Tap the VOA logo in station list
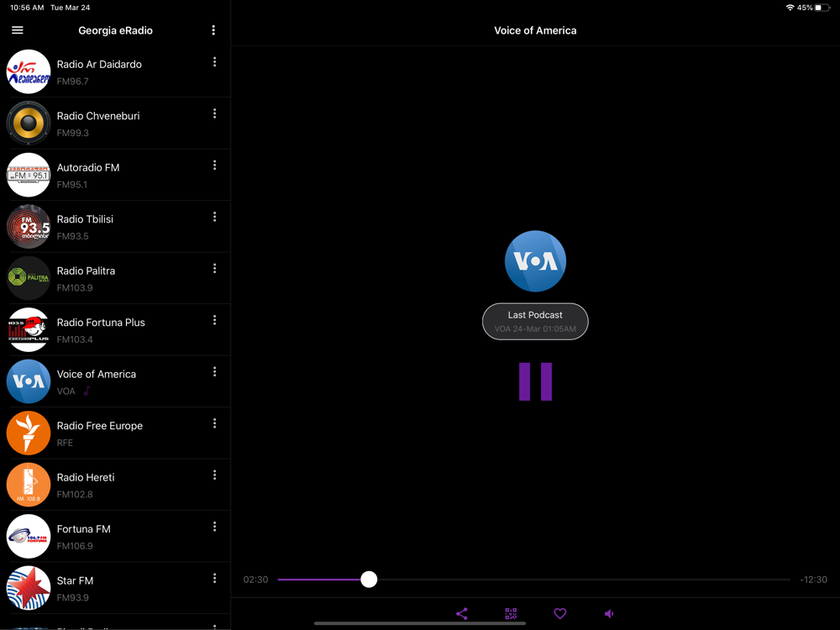This screenshot has height=630, width=840. [29, 381]
